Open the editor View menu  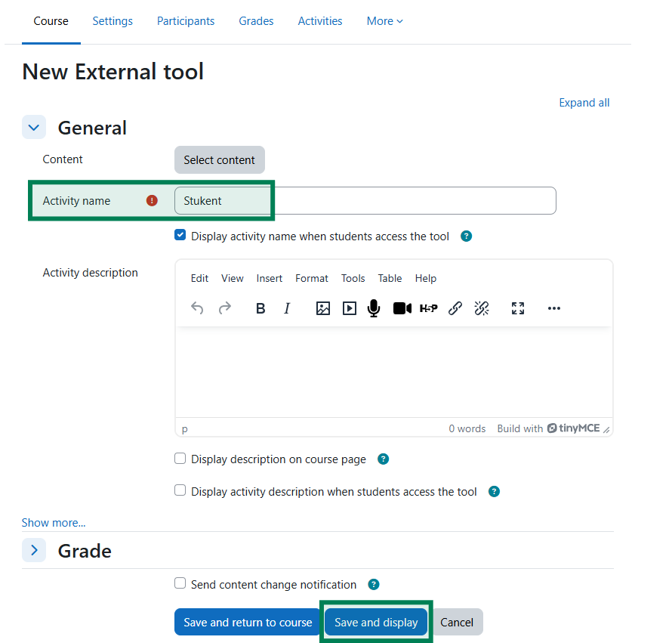pyautogui.click(x=233, y=278)
